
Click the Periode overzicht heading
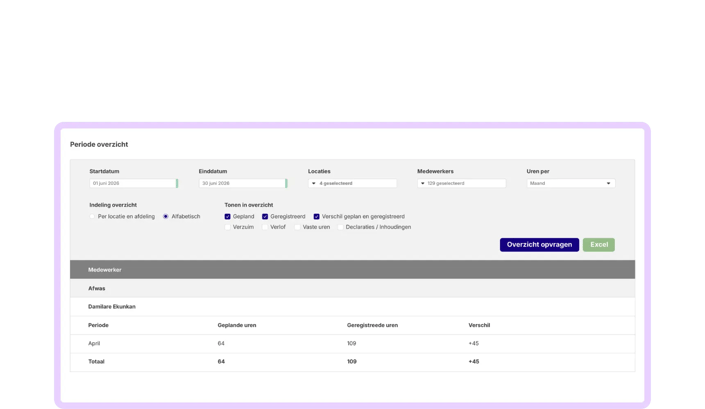pos(99,144)
